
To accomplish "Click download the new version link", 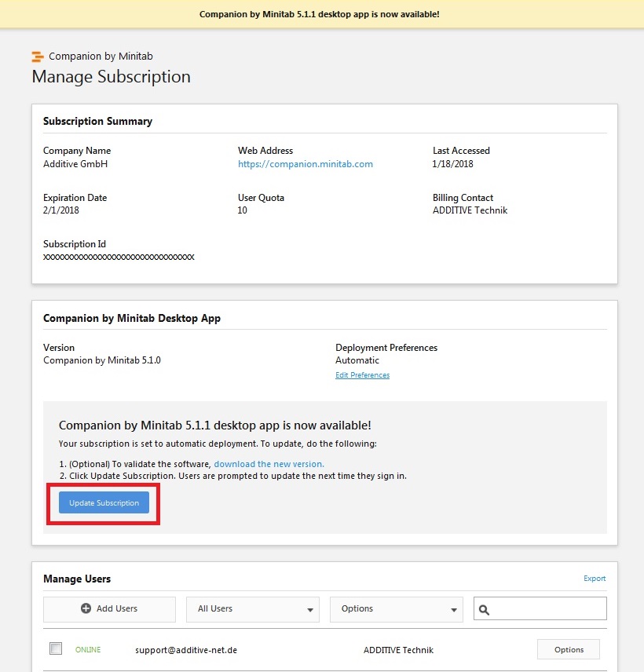I will tap(269, 464).
